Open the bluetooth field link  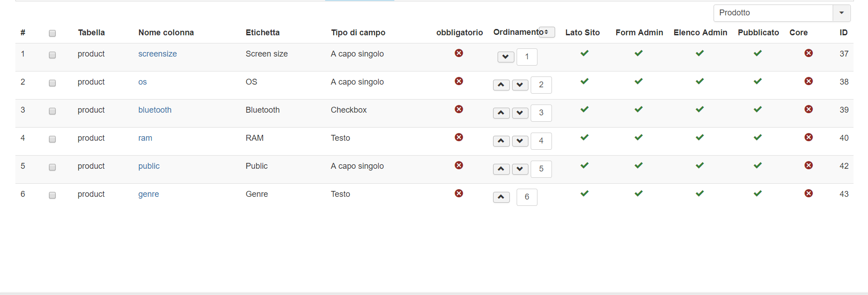[155, 110]
